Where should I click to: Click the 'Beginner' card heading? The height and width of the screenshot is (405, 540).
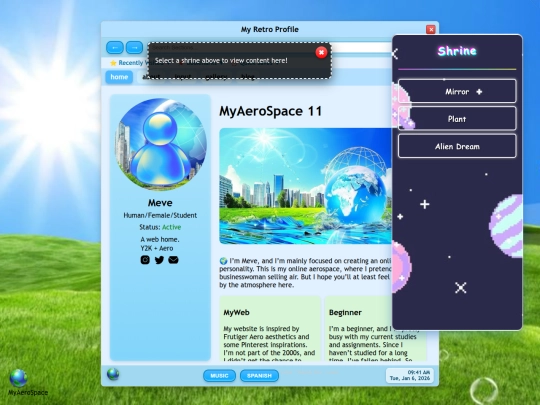point(345,312)
